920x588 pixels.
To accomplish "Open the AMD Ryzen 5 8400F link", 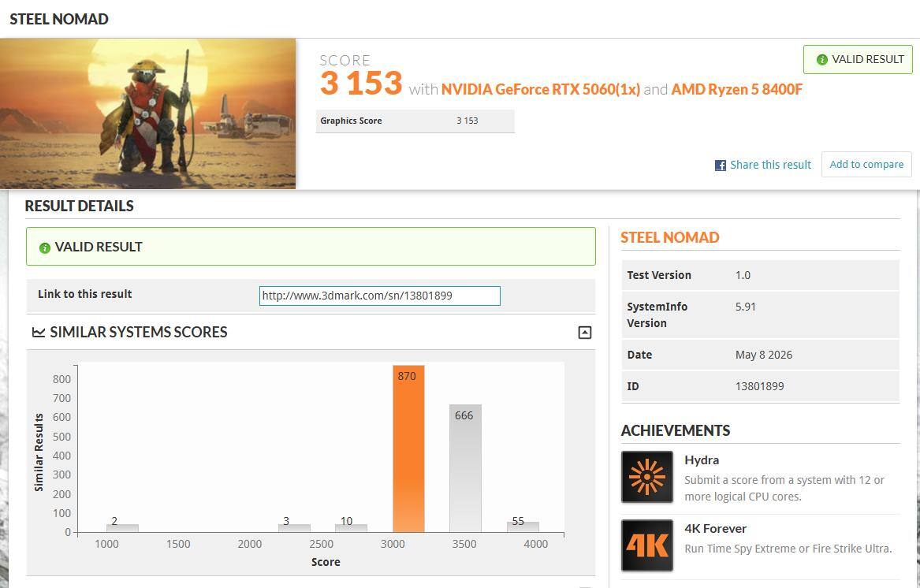I will (x=736, y=89).
